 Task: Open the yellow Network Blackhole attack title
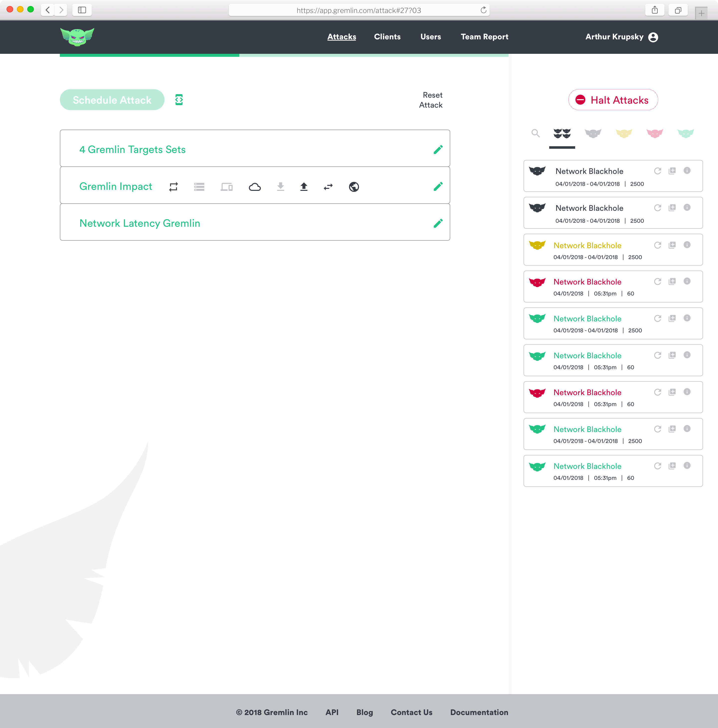point(587,245)
